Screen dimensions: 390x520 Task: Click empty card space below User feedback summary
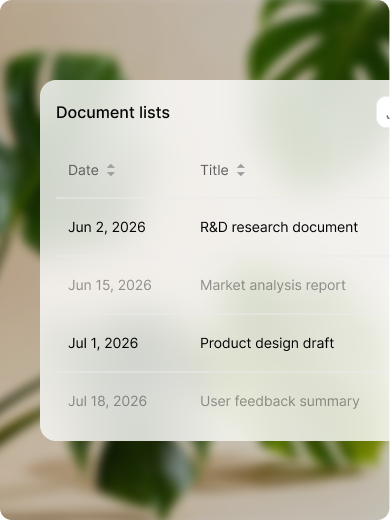[x=213, y=427]
